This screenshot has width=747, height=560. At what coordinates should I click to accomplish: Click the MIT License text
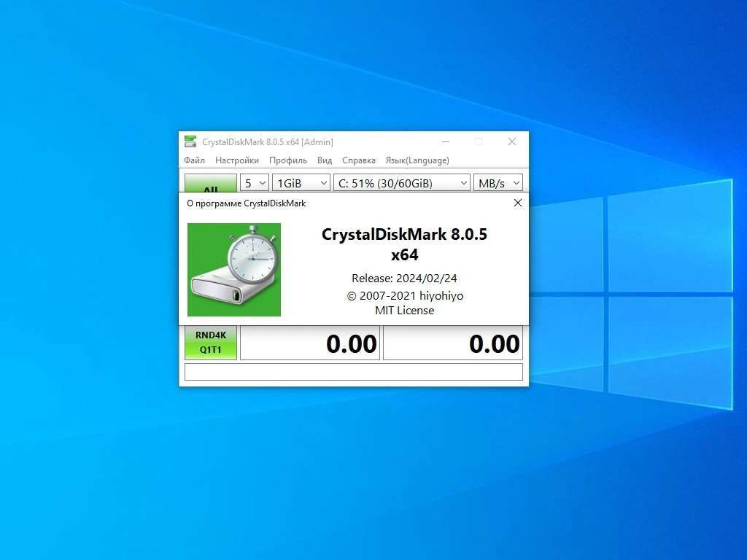click(404, 311)
